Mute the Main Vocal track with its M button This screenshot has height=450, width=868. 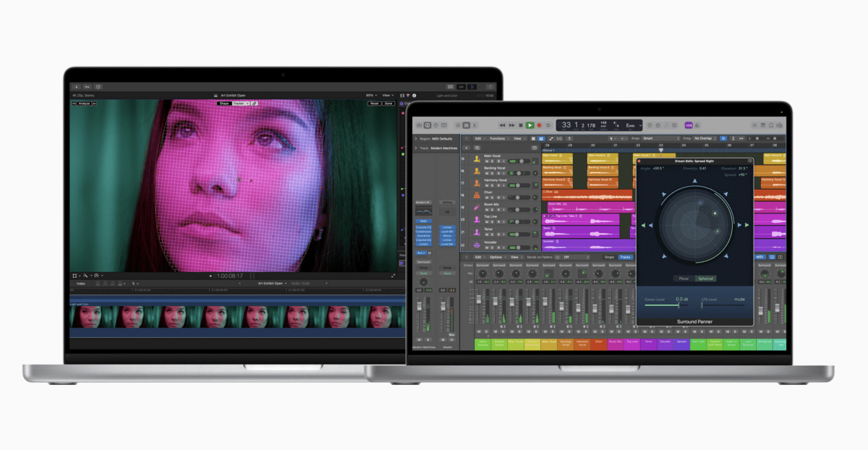point(487,161)
